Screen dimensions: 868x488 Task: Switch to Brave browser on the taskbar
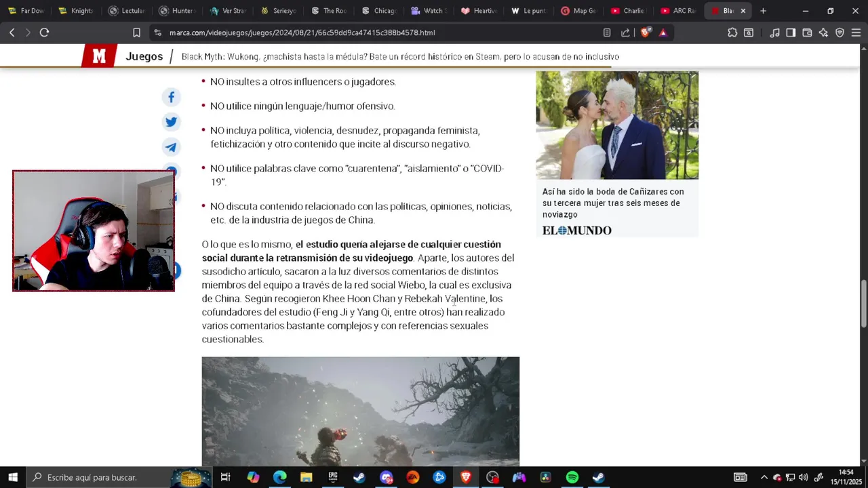point(466,477)
